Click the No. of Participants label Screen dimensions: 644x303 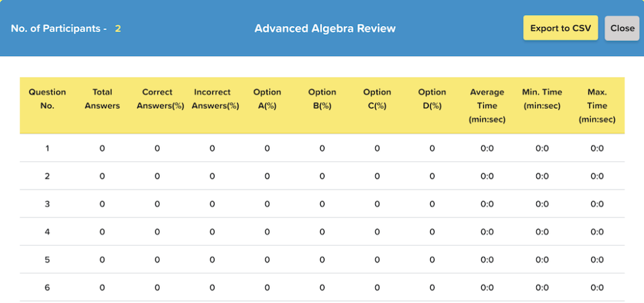pos(59,28)
